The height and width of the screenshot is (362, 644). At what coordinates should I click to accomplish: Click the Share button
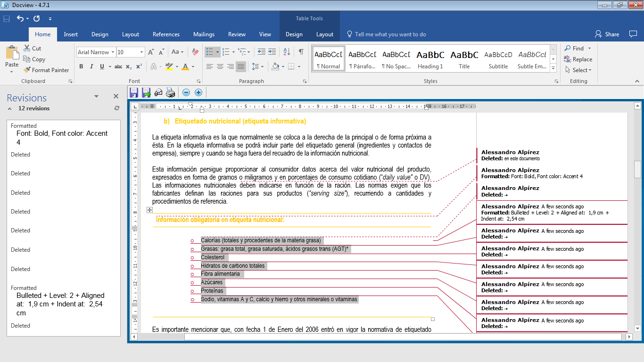coord(607,34)
